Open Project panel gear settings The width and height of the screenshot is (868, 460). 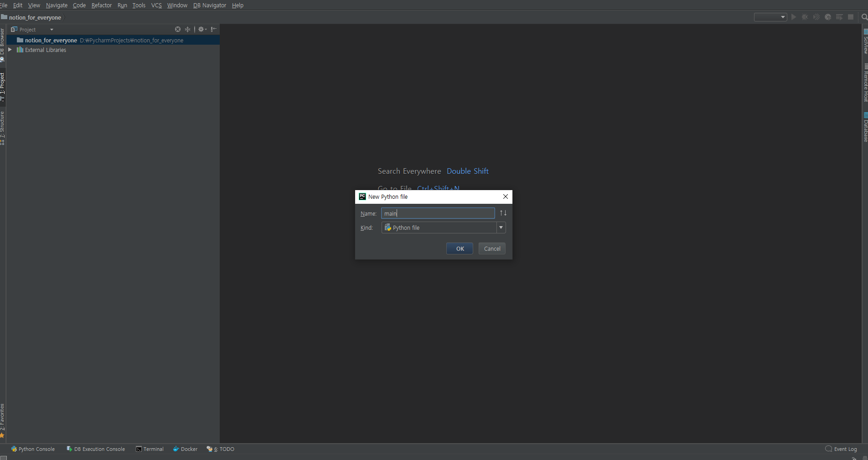pyautogui.click(x=202, y=29)
